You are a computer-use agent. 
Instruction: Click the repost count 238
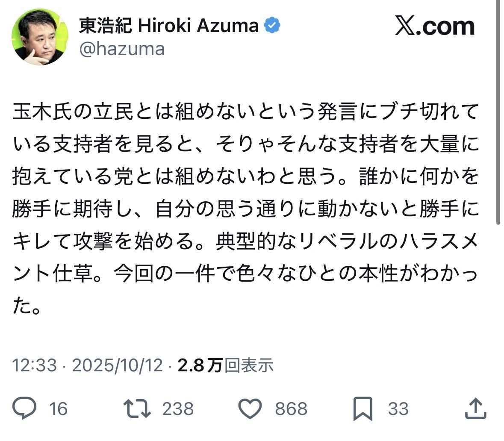click(x=178, y=409)
